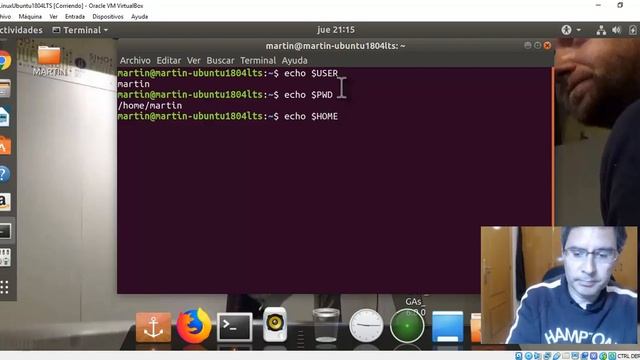Open the Terminal app menu dropdown in top bar
This screenshot has height=360, width=640.
(x=80, y=30)
